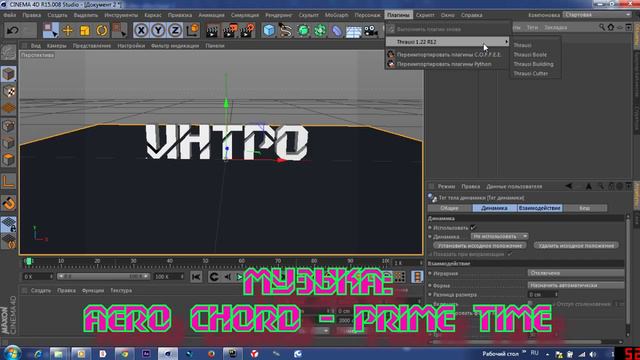
Task: Toggle the Y axis lock
Action: coord(158,31)
